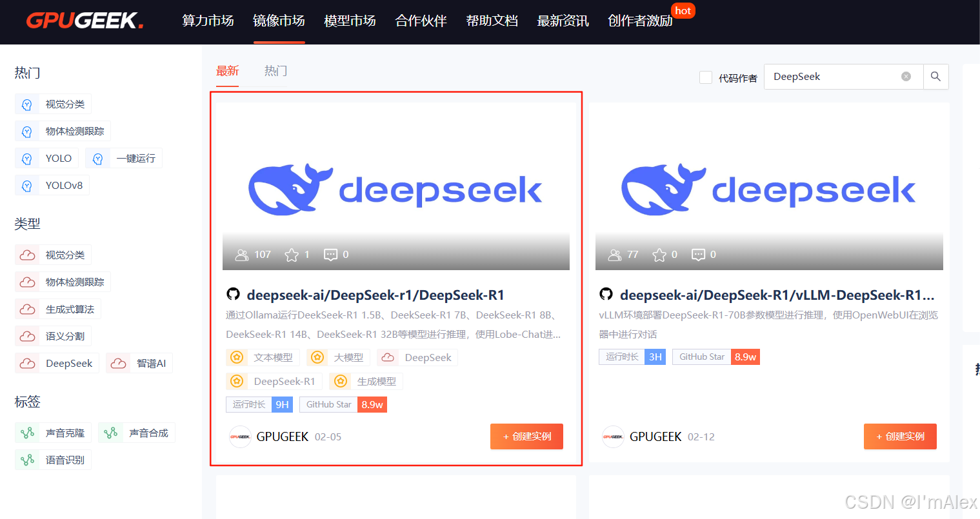Go to 模型市场 in the navigation bar
Screen dimensions: 980x519
(x=350, y=21)
